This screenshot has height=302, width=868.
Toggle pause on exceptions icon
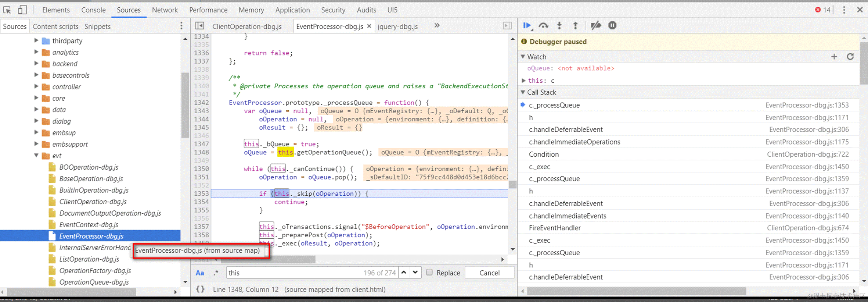point(612,26)
